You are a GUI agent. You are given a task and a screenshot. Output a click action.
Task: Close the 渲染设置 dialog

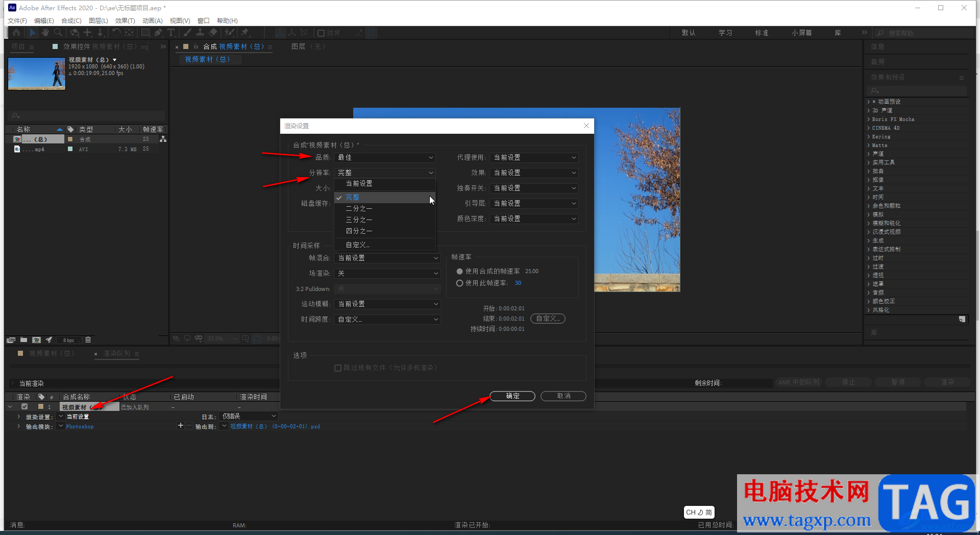[586, 126]
